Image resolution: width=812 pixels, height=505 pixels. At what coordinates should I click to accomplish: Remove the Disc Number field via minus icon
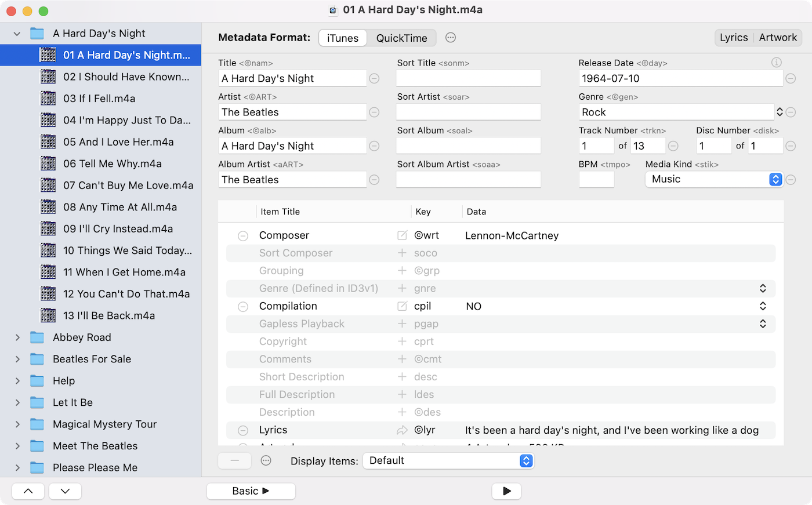(x=791, y=146)
